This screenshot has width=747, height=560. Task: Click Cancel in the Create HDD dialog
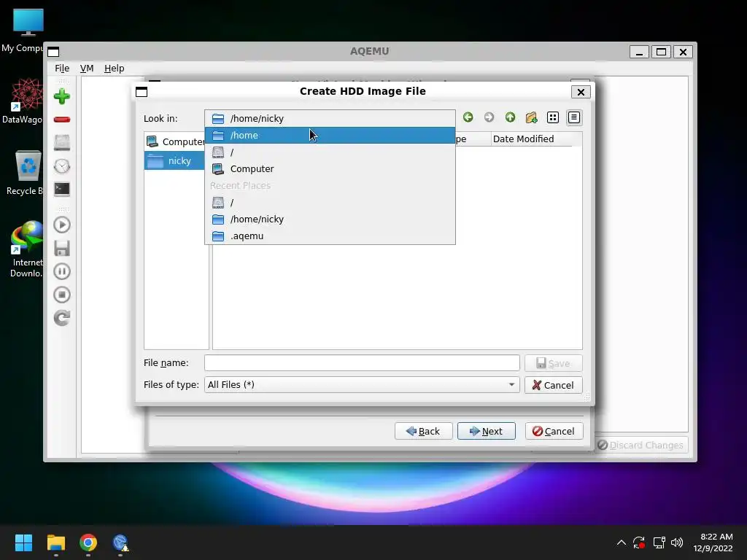tap(553, 385)
